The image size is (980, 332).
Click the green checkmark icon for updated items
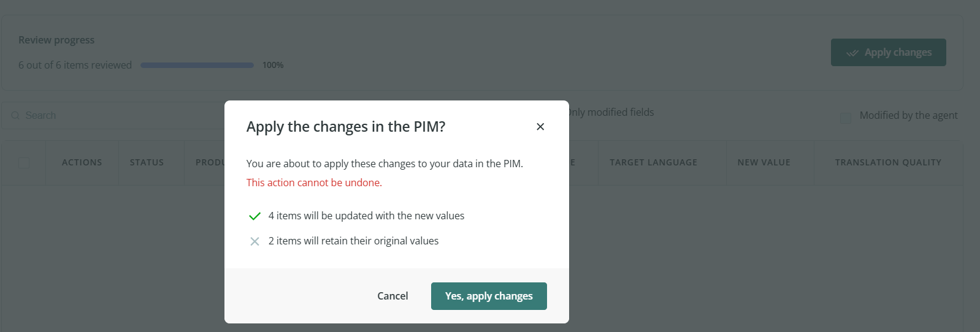coord(255,216)
